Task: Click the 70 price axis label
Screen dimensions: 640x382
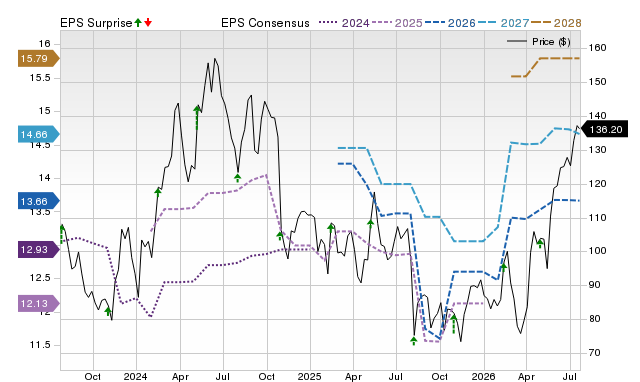Action: 595,353
